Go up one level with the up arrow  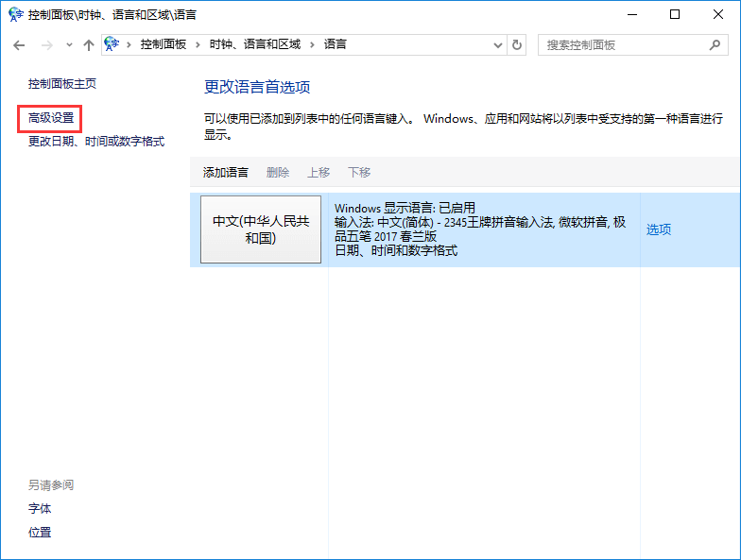pos(88,44)
